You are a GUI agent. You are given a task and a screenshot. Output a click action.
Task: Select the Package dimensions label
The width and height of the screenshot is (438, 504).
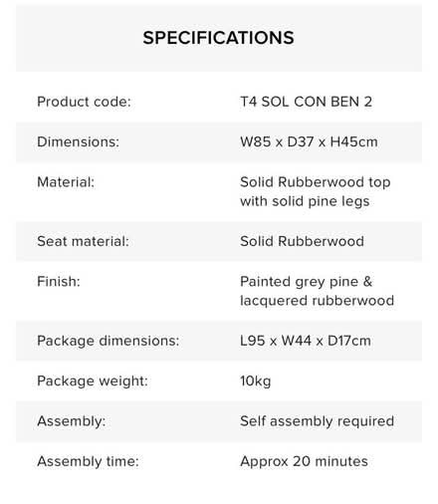(108, 341)
